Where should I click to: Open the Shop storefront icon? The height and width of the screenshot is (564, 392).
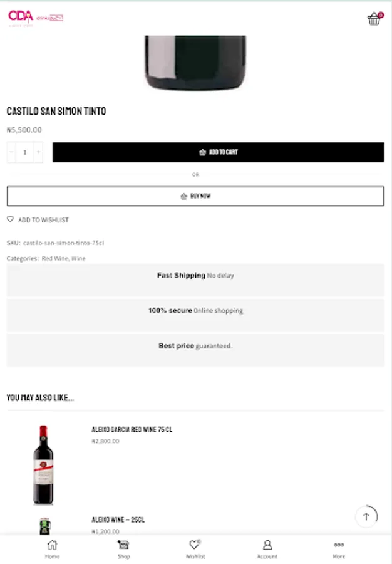tap(123, 549)
